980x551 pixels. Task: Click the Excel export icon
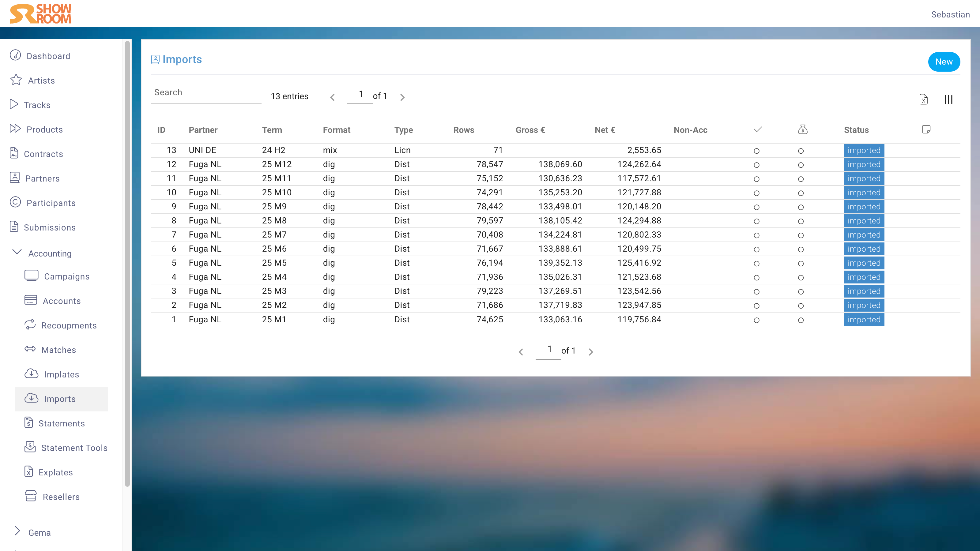click(923, 99)
